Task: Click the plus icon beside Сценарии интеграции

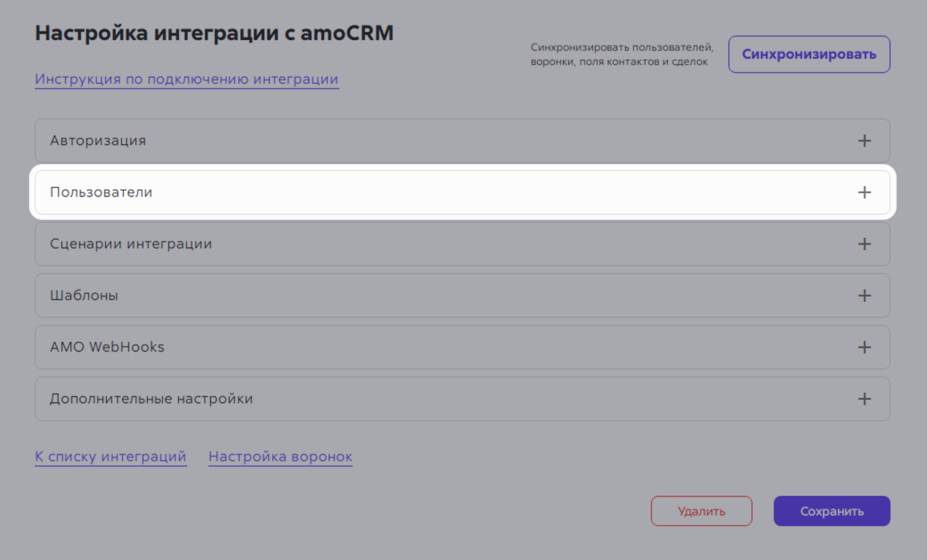Action: click(864, 244)
